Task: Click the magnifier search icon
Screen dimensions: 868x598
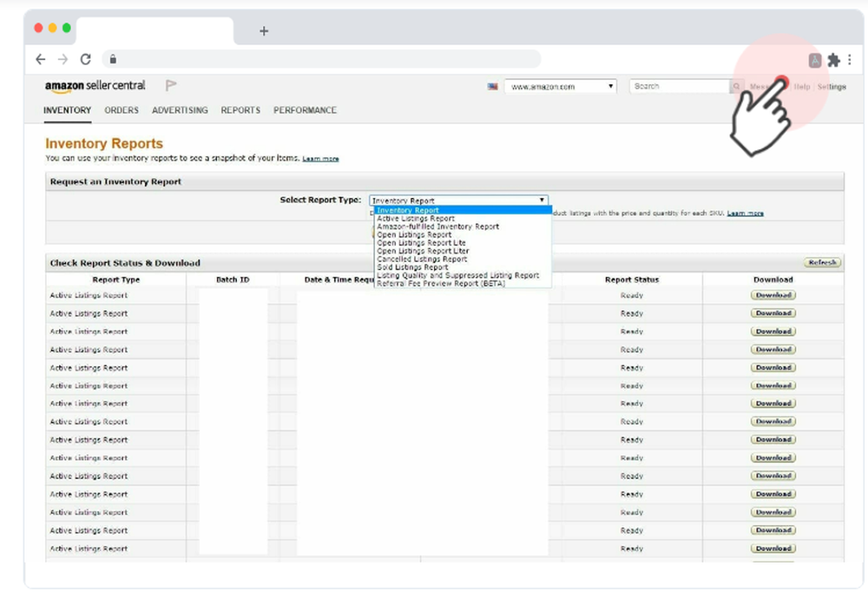Action: coord(736,87)
